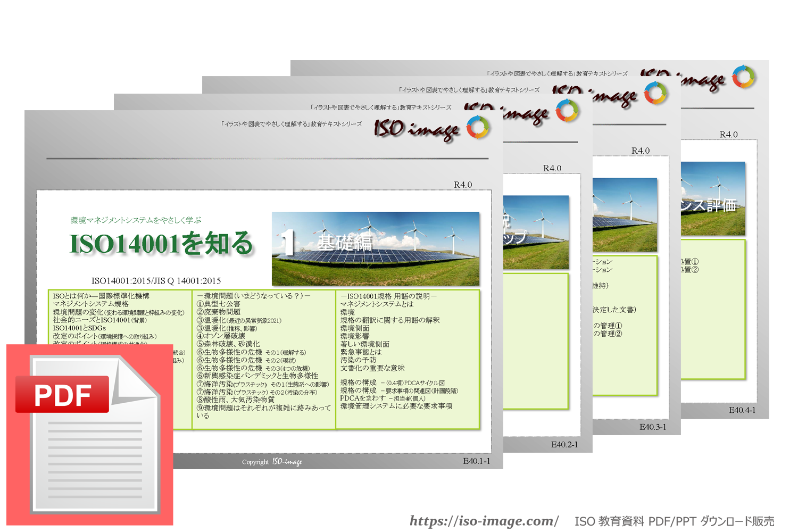798x532 pixels.
Task: Click the red PDF document icon
Action: [x=89, y=435]
